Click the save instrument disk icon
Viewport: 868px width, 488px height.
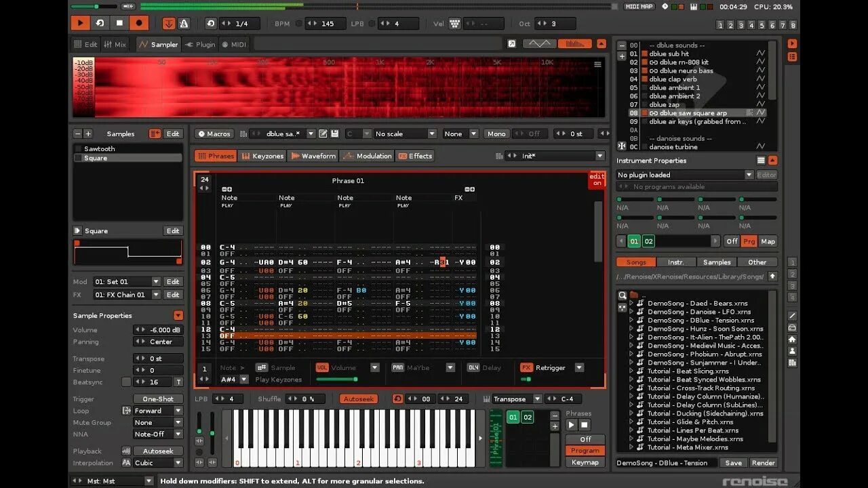(x=334, y=134)
